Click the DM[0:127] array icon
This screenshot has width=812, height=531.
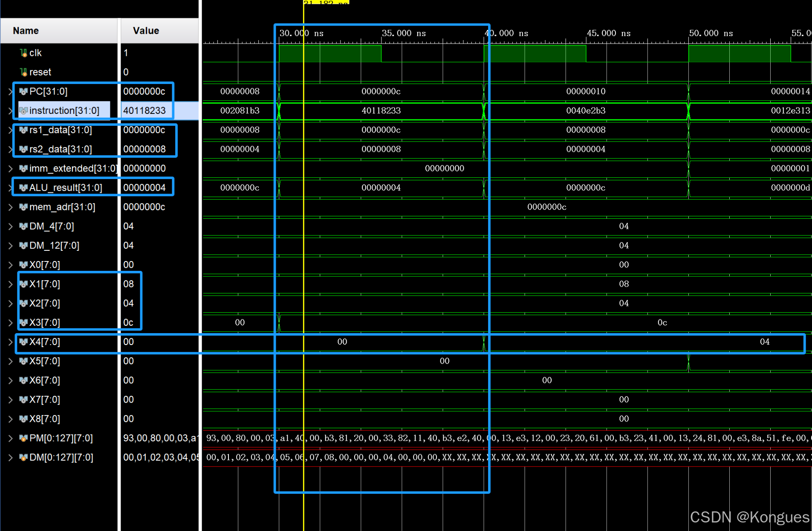pyautogui.click(x=23, y=457)
